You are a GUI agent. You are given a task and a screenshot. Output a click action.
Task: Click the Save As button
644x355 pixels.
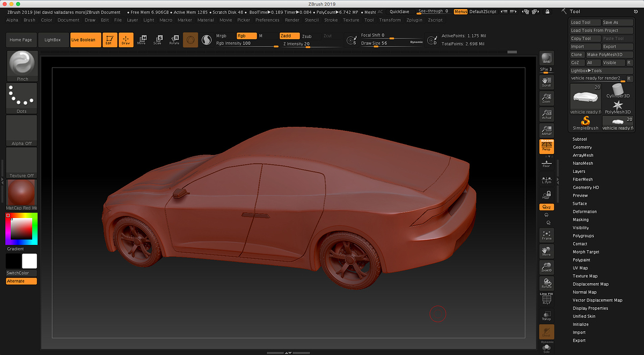pyautogui.click(x=617, y=23)
